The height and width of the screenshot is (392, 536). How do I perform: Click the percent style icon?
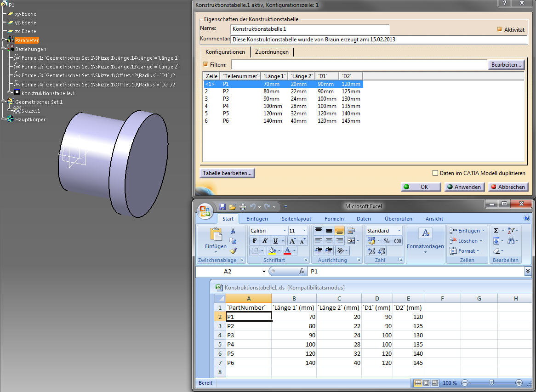[387, 241]
